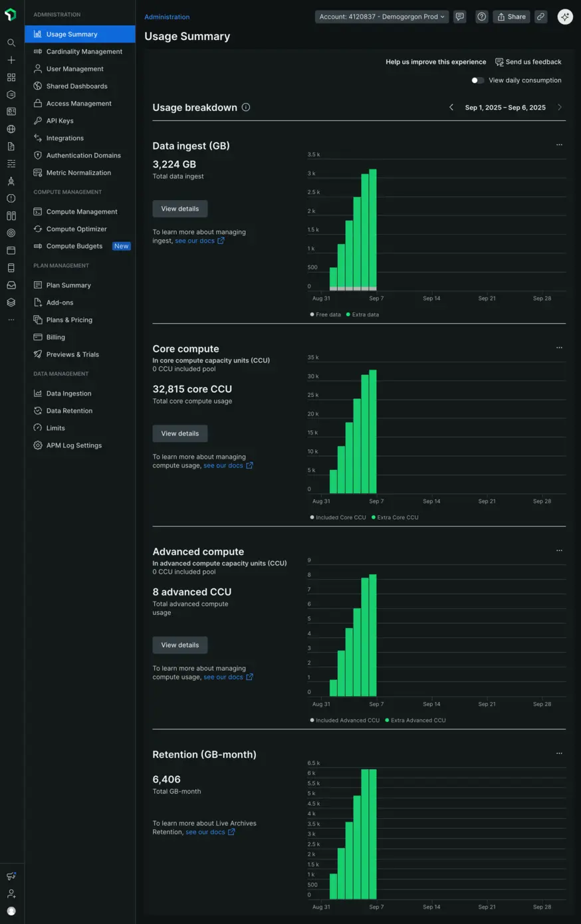
Task: Toggle View daily consumption switch
Action: (477, 80)
